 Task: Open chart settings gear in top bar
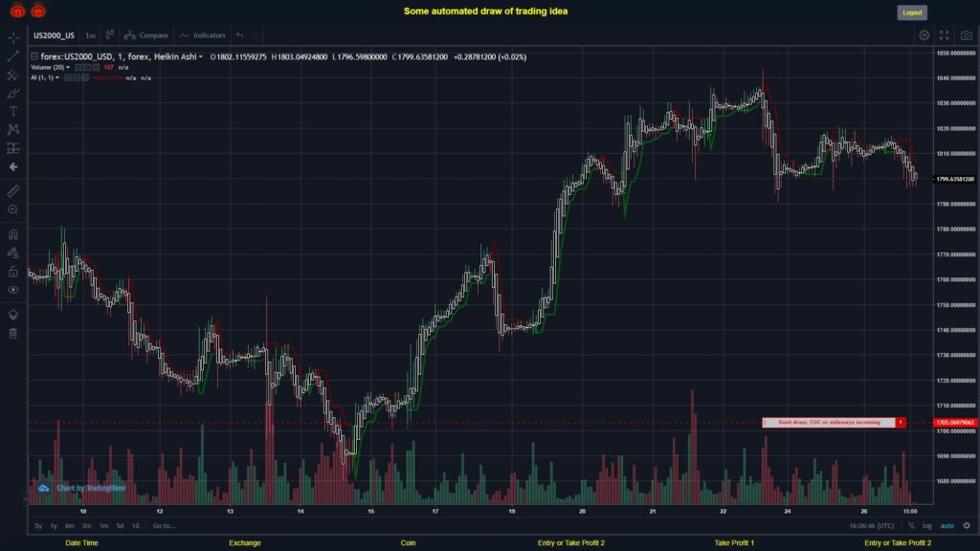(x=924, y=35)
